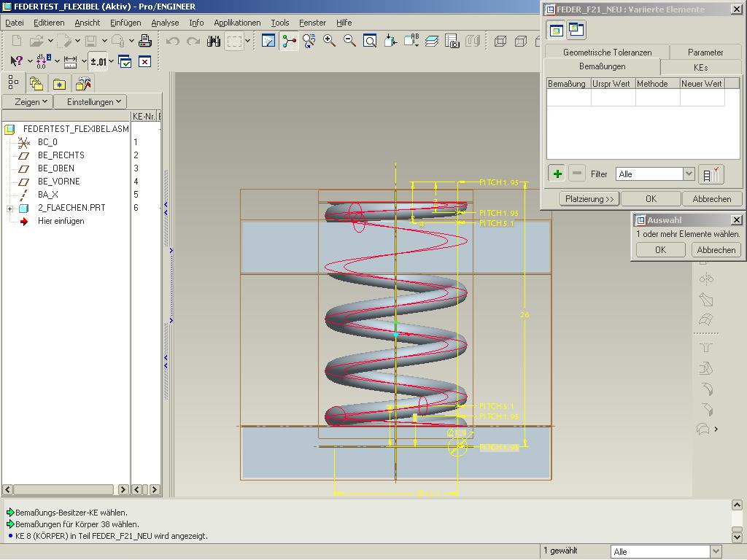Click Abbrechen in the Auswahl dialog
The width and height of the screenshot is (747, 560).
click(x=716, y=249)
